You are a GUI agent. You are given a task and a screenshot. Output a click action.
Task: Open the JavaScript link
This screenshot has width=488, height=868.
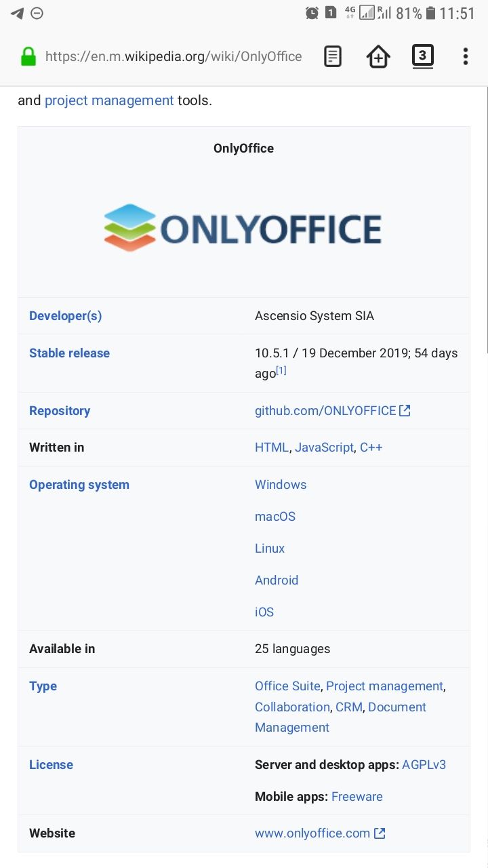324,447
